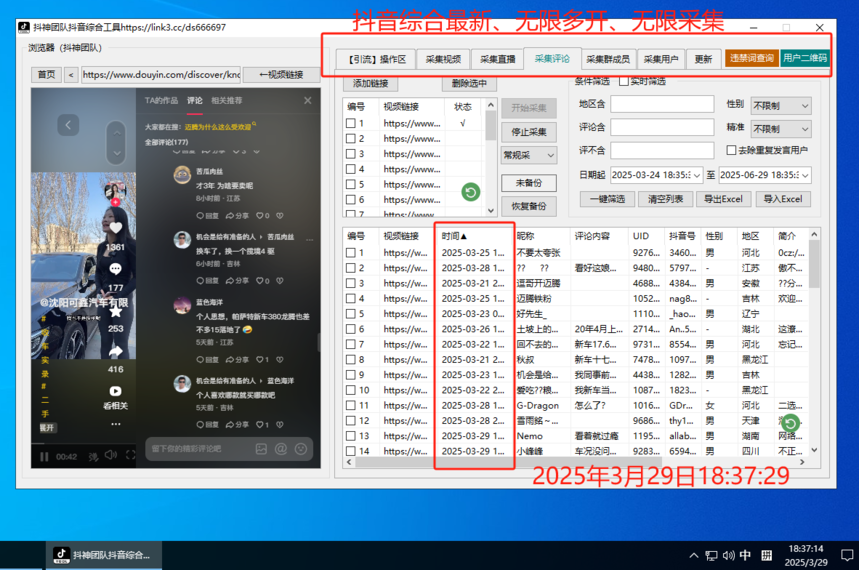Switch to 采集群成员 tab
Screen dimensions: 859x570
click(x=608, y=59)
